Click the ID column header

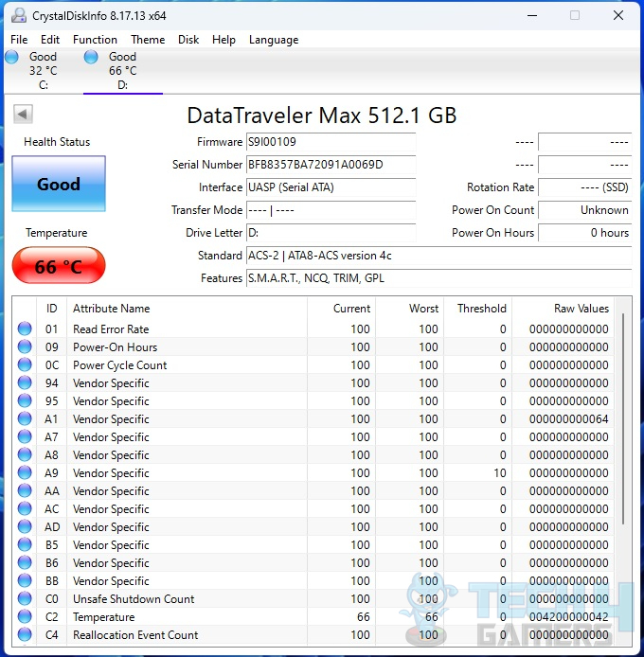51,309
